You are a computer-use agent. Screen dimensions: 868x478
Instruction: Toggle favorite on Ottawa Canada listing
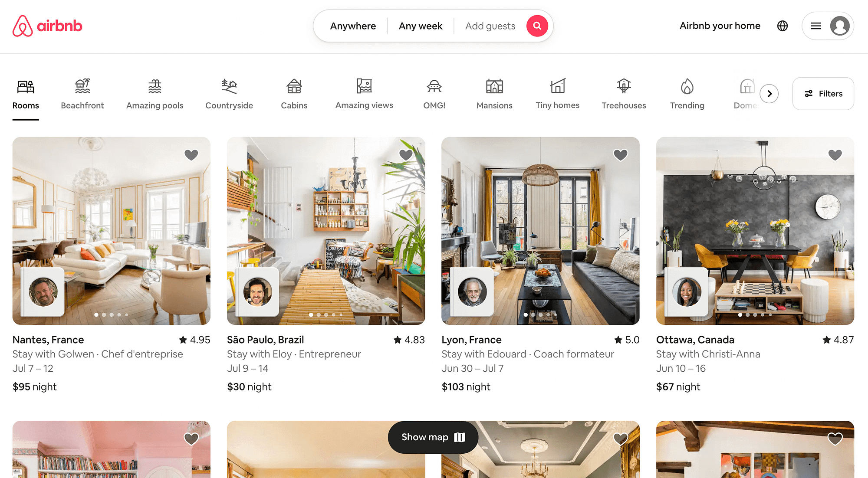[x=835, y=155]
